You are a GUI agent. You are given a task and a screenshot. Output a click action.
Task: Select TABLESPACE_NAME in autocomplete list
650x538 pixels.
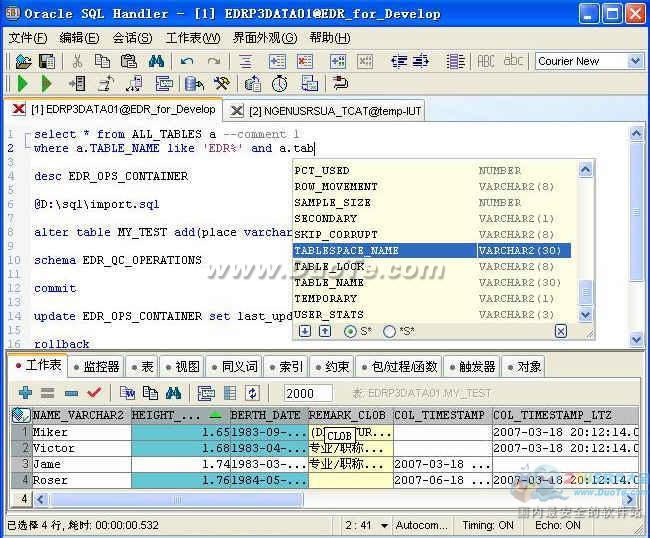click(347, 251)
